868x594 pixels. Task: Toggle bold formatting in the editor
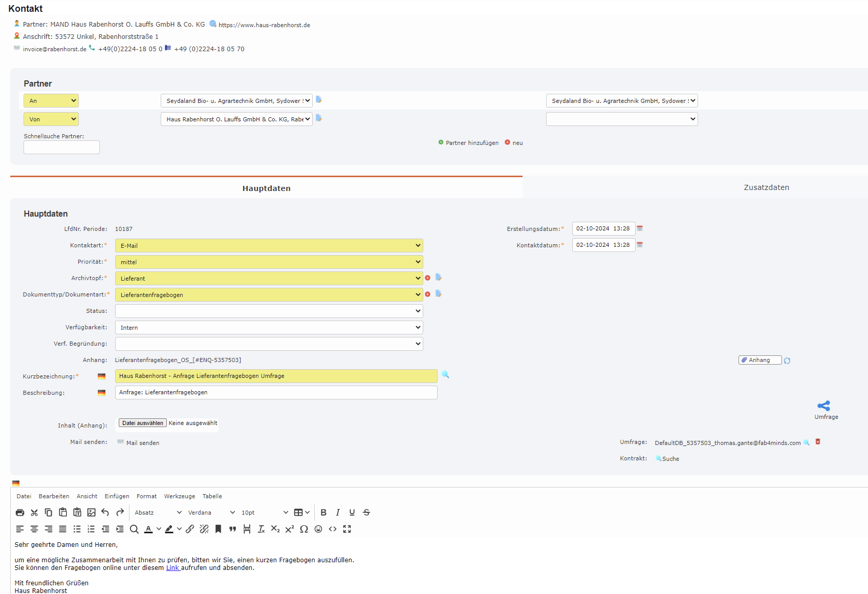click(x=323, y=512)
